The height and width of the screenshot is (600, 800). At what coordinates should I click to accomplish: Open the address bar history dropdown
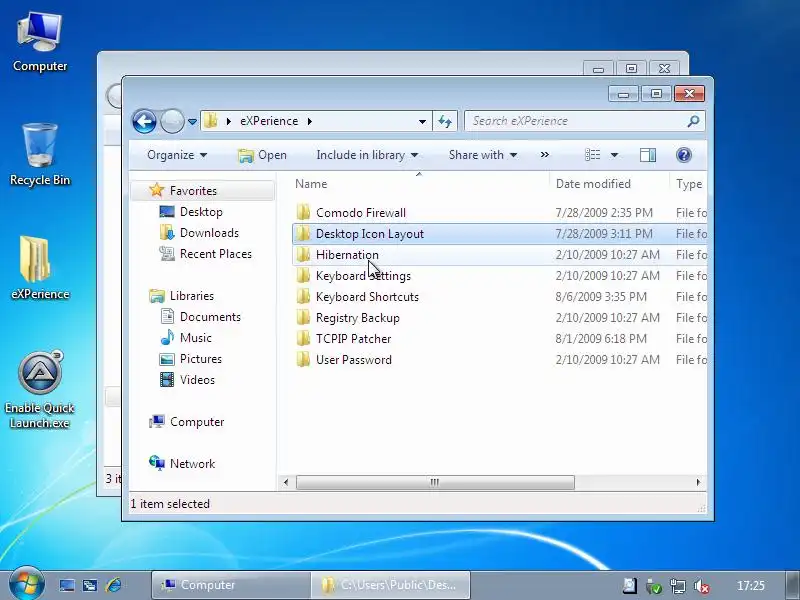pyautogui.click(x=422, y=121)
